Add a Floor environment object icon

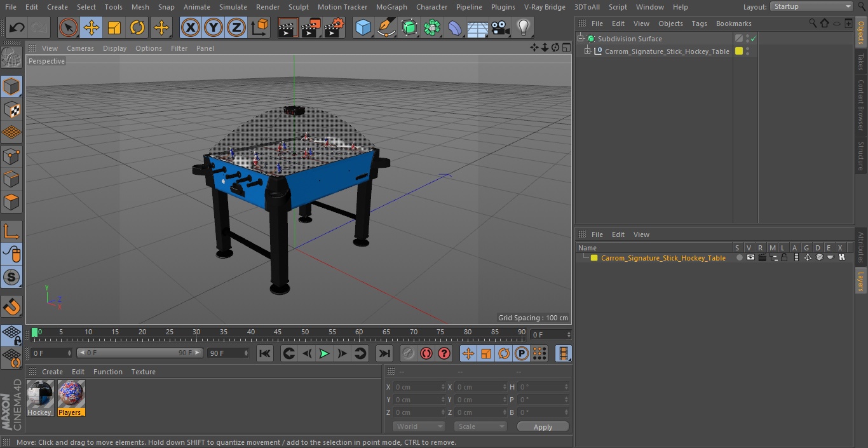pos(478,27)
